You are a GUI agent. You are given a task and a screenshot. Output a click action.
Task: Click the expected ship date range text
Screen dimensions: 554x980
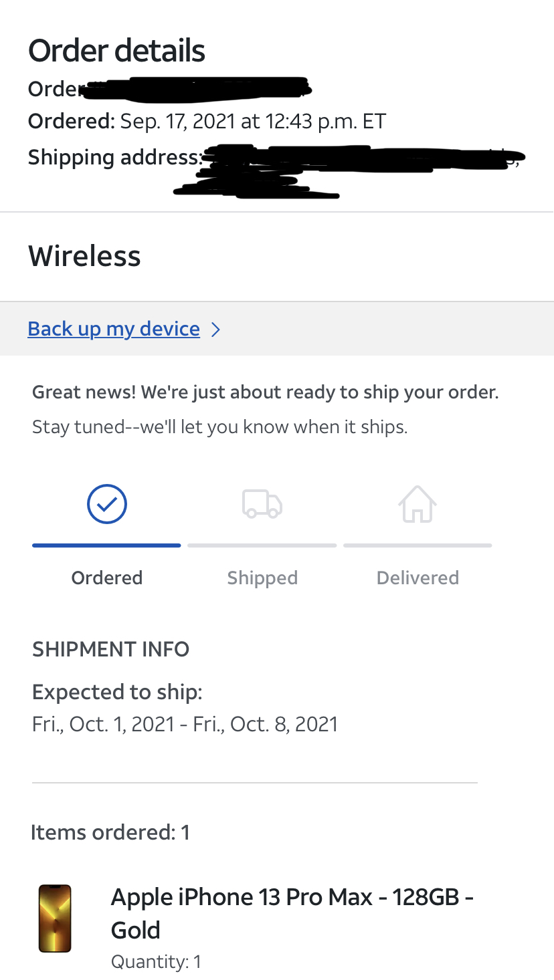tap(185, 724)
